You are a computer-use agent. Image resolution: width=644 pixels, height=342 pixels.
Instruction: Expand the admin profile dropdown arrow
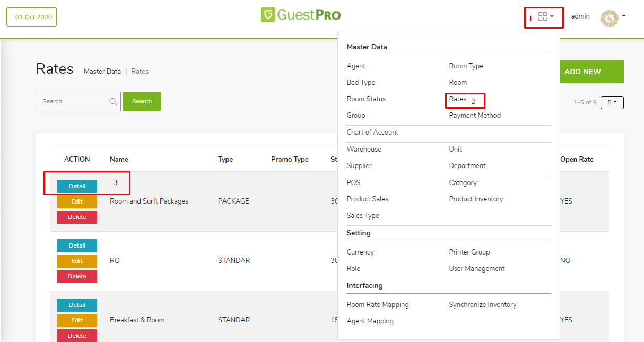point(624,16)
